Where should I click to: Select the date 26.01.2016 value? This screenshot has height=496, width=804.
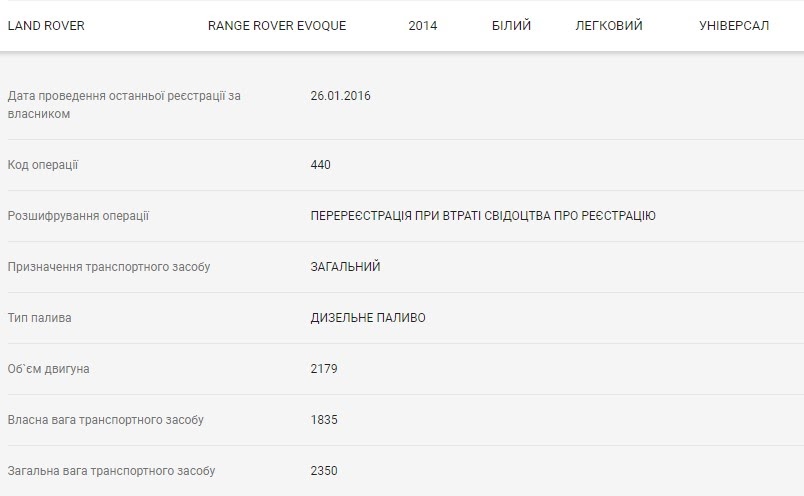coord(341,96)
